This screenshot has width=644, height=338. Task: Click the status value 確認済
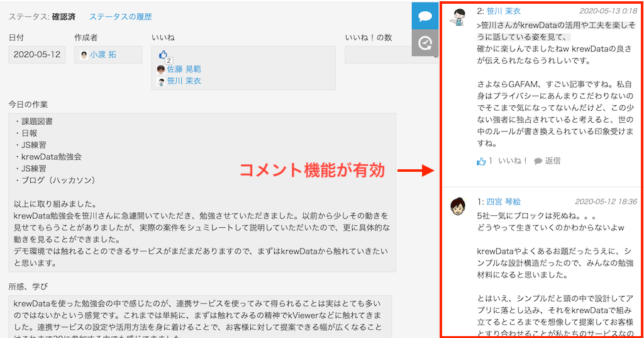coord(64,17)
